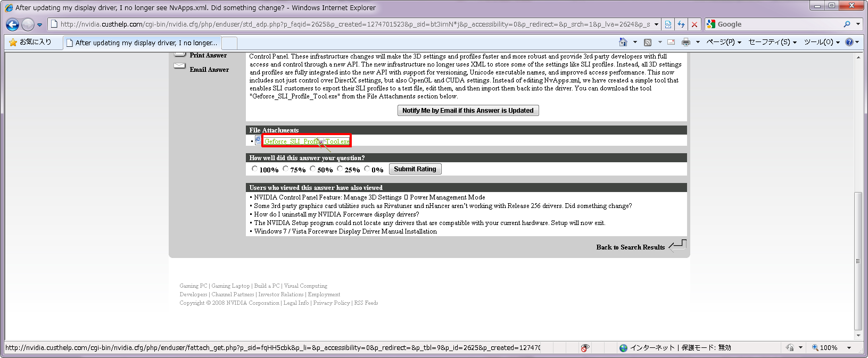Image resolution: width=868 pixels, height=358 pixels.
Task: Click the security lock status bar icon
Action: click(790, 348)
